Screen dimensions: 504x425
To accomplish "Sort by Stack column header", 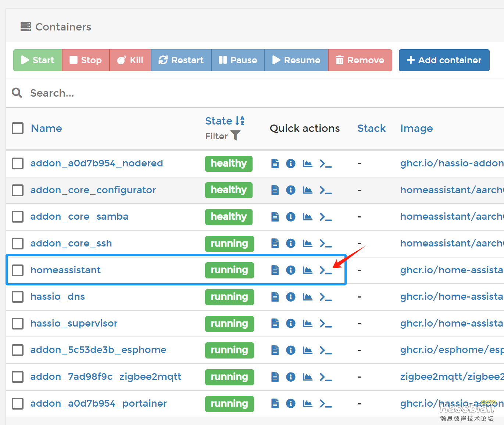I will [x=371, y=128].
